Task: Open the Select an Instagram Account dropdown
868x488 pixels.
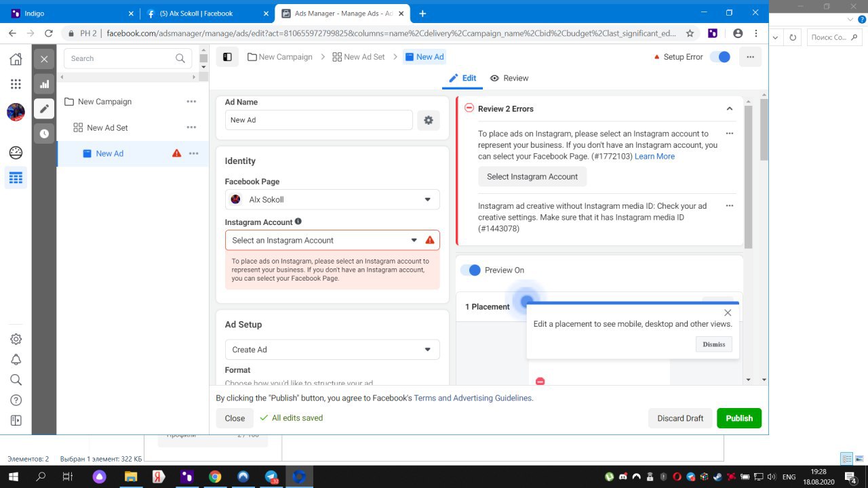Action: click(x=332, y=240)
